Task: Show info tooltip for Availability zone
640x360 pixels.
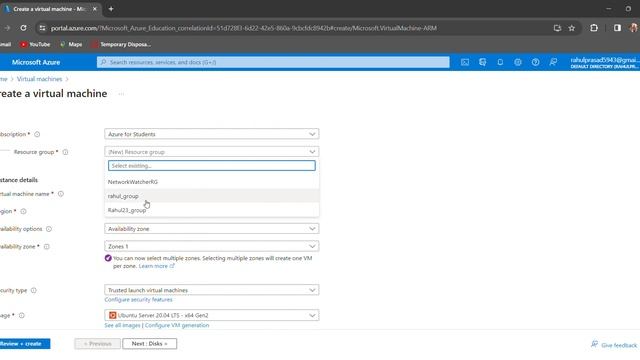Action: click(x=47, y=247)
